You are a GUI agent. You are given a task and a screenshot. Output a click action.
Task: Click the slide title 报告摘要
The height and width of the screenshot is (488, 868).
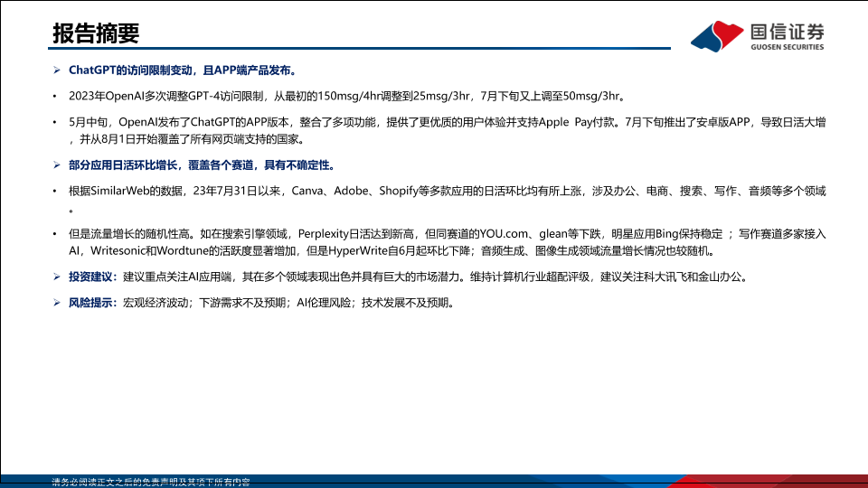(96, 33)
